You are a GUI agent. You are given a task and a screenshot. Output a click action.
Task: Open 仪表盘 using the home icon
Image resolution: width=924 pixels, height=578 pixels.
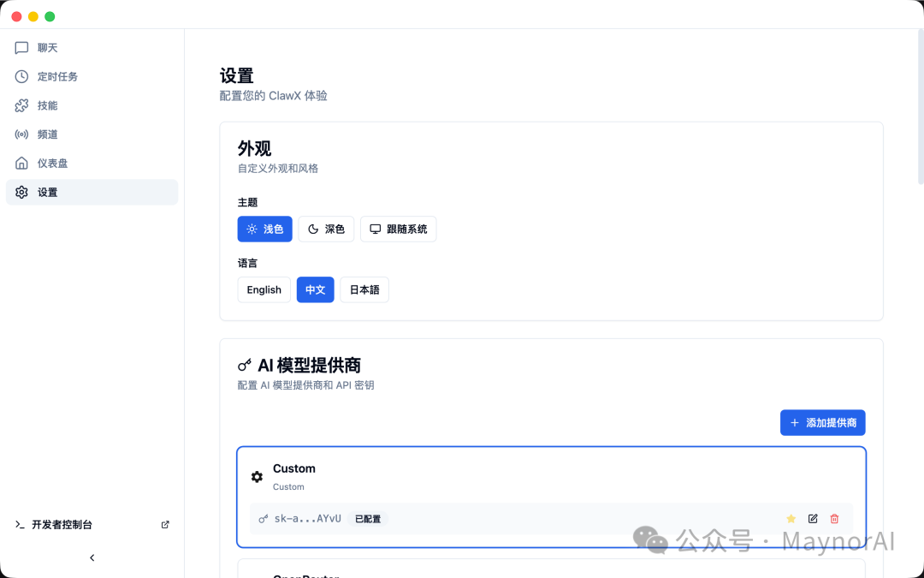(x=21, y=163)
